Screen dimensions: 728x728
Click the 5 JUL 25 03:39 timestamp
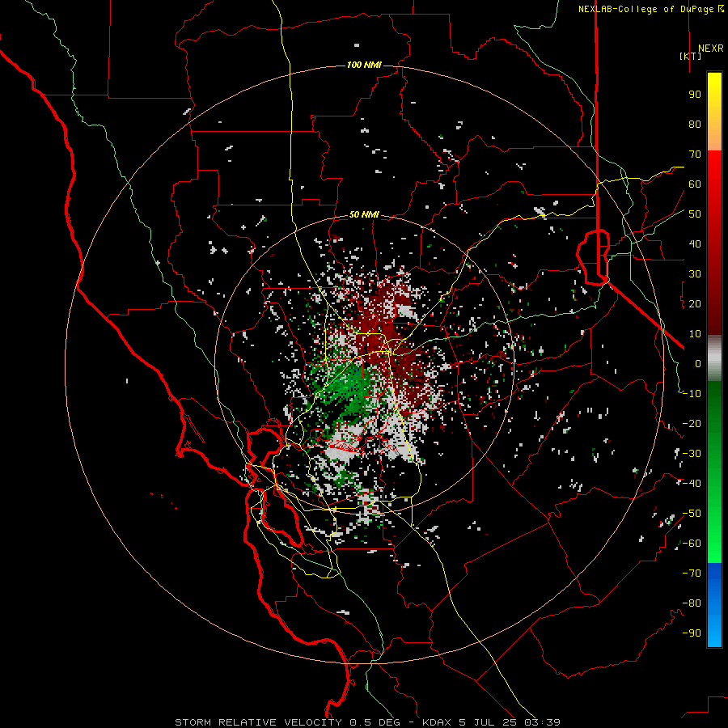[x=510, y=722]
